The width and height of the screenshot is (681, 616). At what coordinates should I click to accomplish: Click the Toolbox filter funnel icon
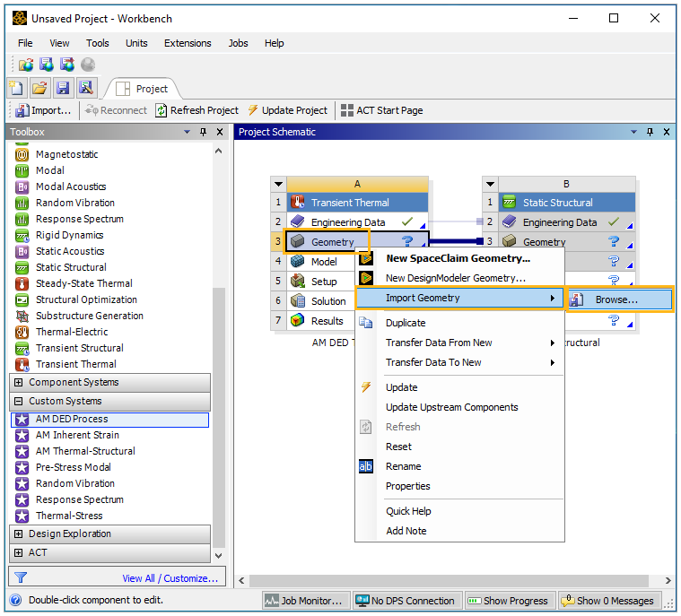pyautogui.click(x=21, y=577)
